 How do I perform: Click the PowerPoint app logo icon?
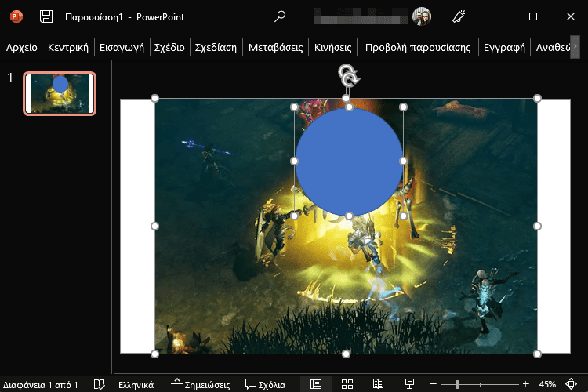(16, 16)
